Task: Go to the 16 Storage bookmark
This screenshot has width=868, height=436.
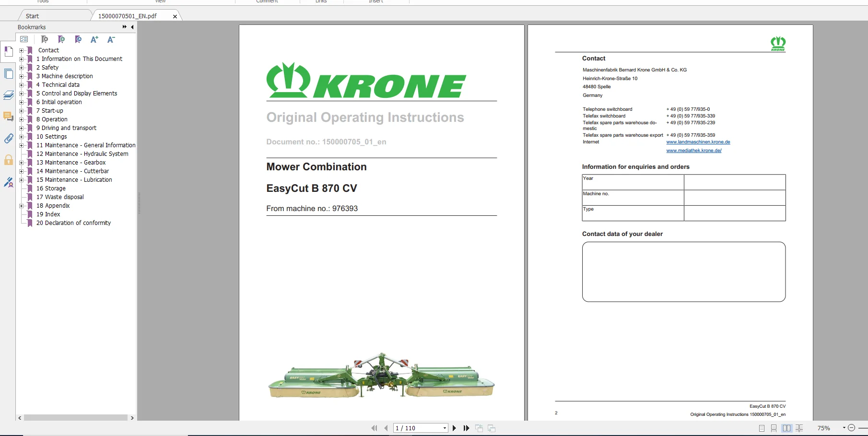Action: [x=51, y=189]
